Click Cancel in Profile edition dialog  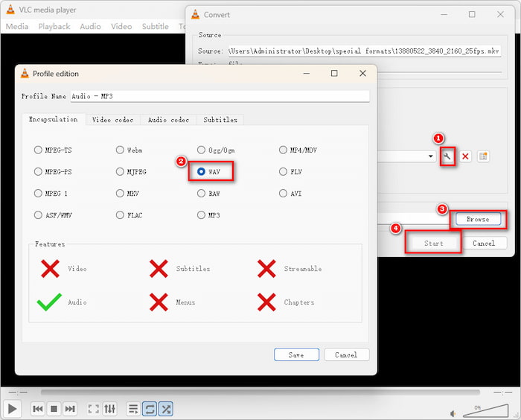(347, 354)
